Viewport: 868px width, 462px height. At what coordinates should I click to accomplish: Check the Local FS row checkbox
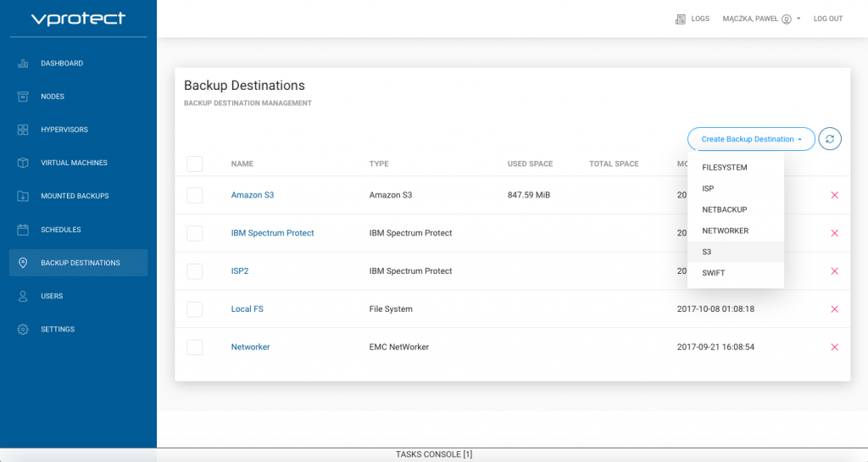coord(195,309)
